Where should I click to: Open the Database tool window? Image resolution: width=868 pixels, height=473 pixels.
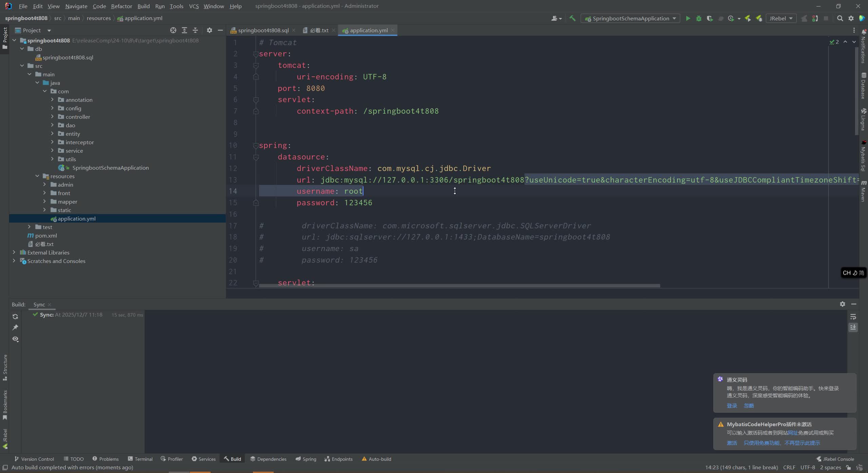pos(864,81)
